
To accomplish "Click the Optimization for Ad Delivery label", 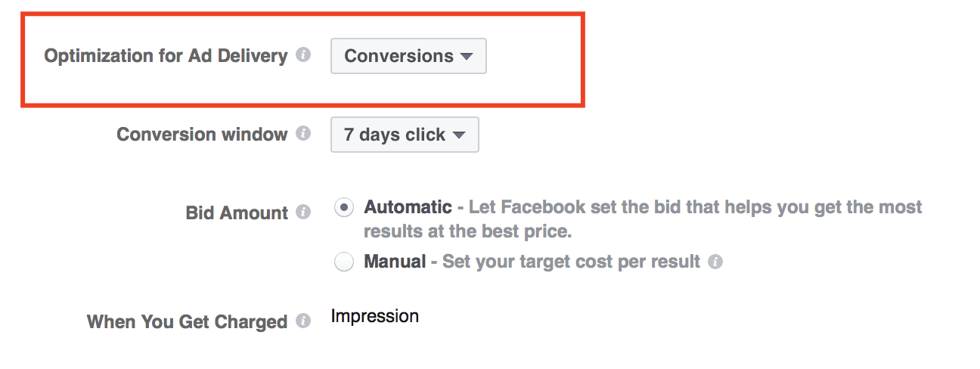I will [x=166, y=56].
